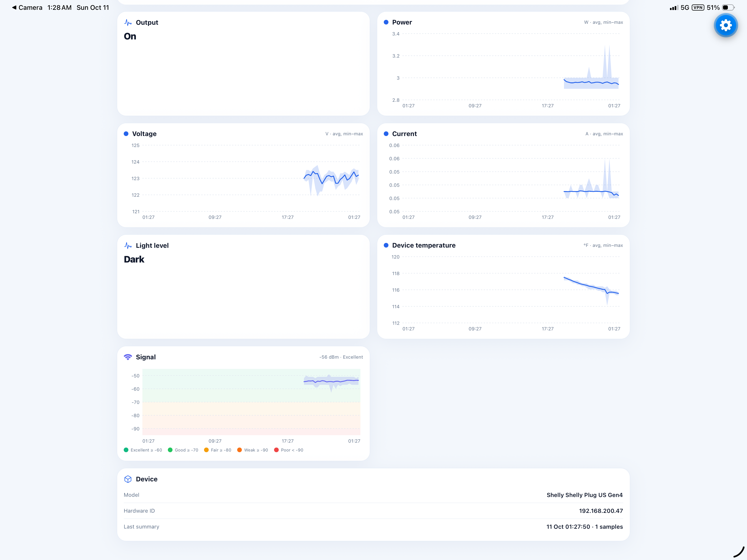This screenshot has width=747, height=560.
Task: Click the Device cube icon
Action: coord(128,479)
